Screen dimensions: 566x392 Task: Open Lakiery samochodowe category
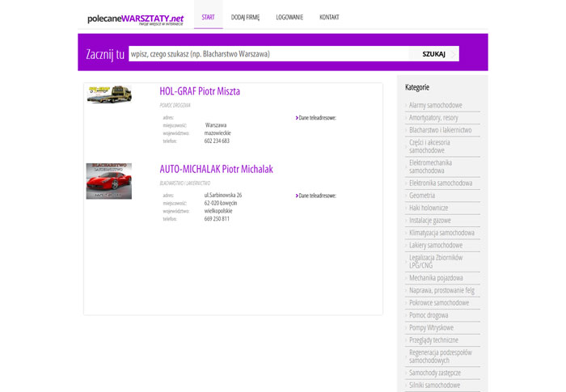(436, 245)
